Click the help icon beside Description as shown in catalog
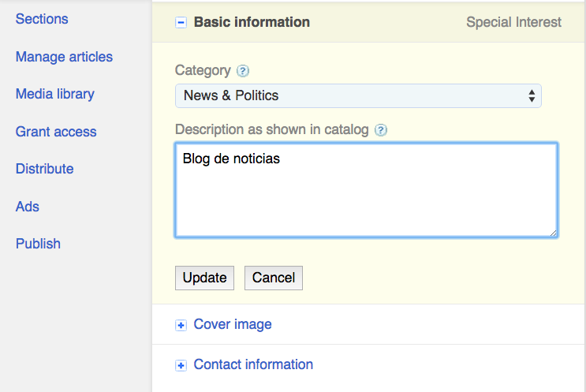586x392 pixels. coord(381,130)
